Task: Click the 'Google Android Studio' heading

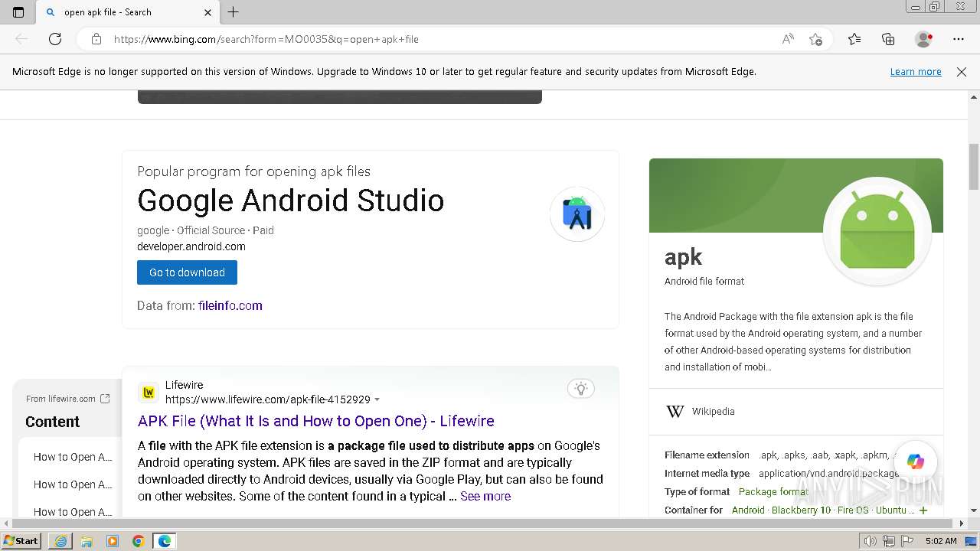Action: pyautogui.click(x=290, y=201)
